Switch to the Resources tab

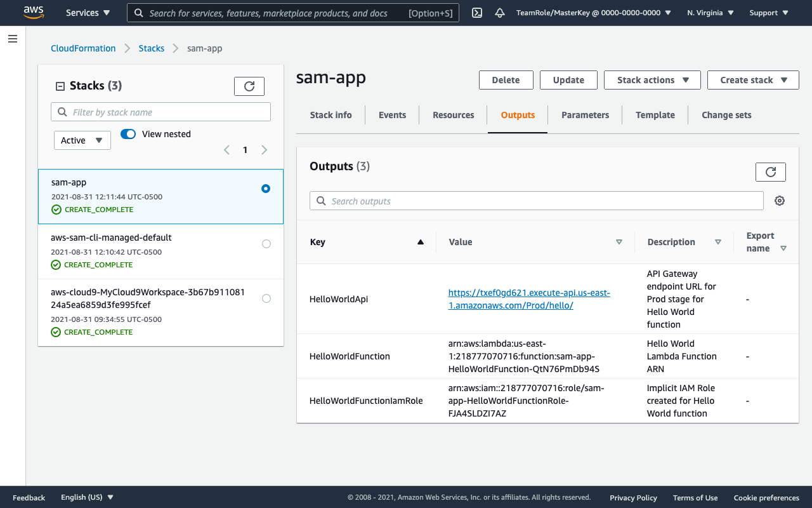[454, 115]
